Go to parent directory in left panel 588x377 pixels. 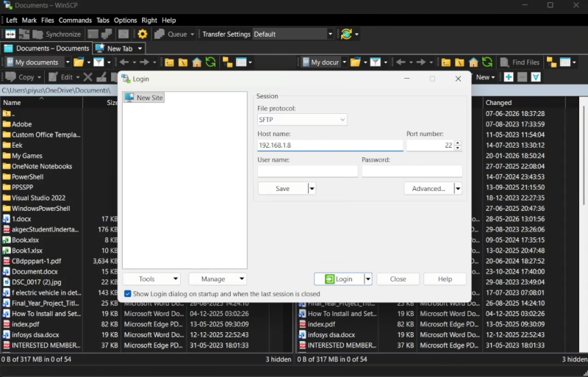(169, 62)
